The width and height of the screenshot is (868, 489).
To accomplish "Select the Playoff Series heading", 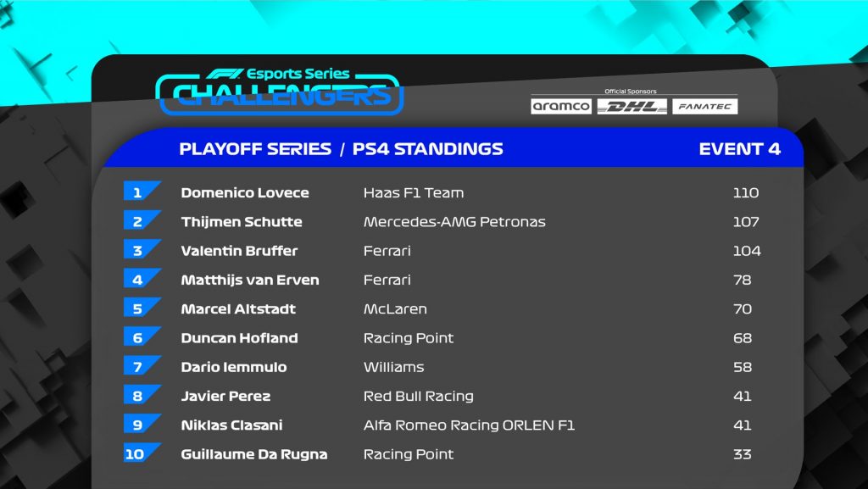I will pyautogui.click(x=255, y=149).
